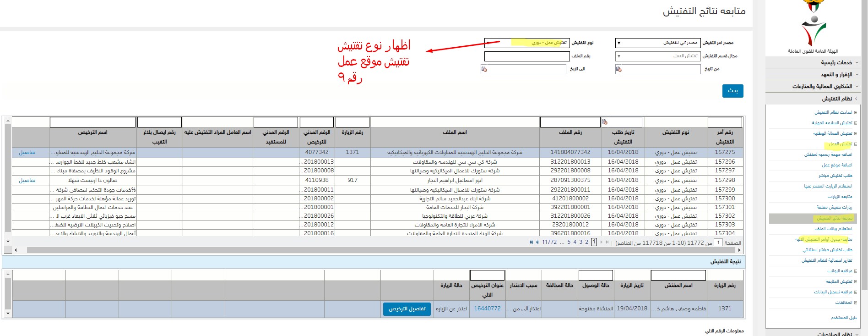Click رقم أمر التفتيش column filter box
868x336 pixels.
click(x=725, y=122)
